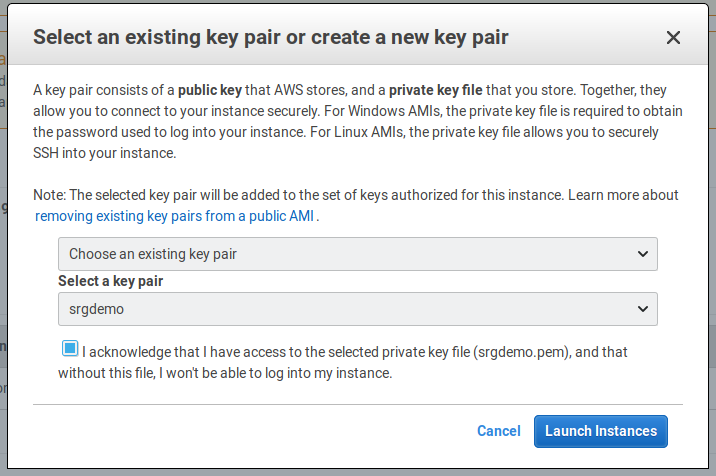Open the srgdemo key pair dropdown
The width and height of the screenshot is (716, 476).
(357, 309)
